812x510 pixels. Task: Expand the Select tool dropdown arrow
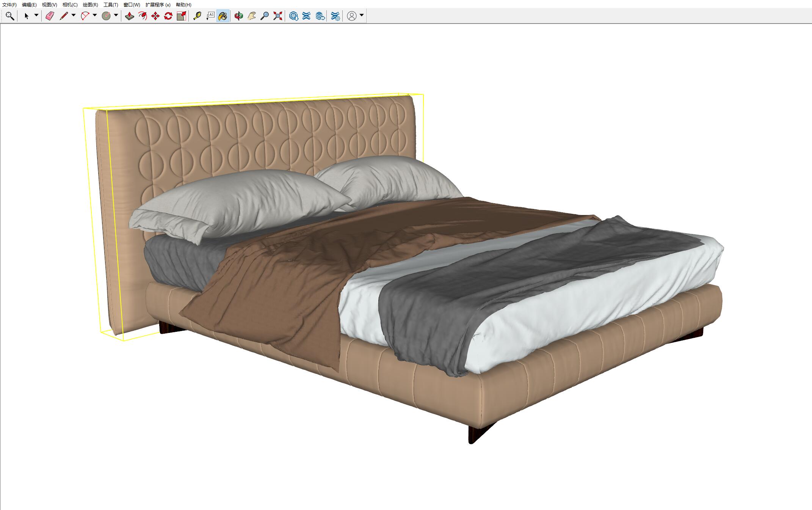(36, 16)
